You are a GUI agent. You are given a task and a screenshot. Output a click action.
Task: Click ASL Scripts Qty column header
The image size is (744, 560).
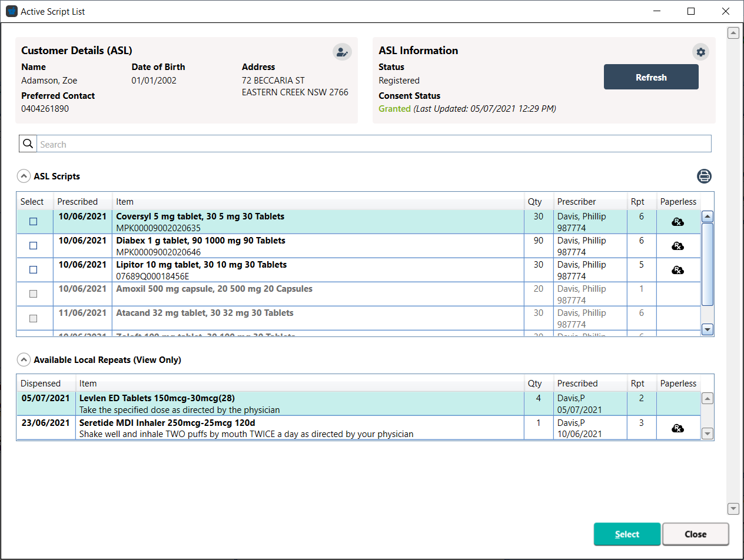pyautogui.click(x=539, y=201)
